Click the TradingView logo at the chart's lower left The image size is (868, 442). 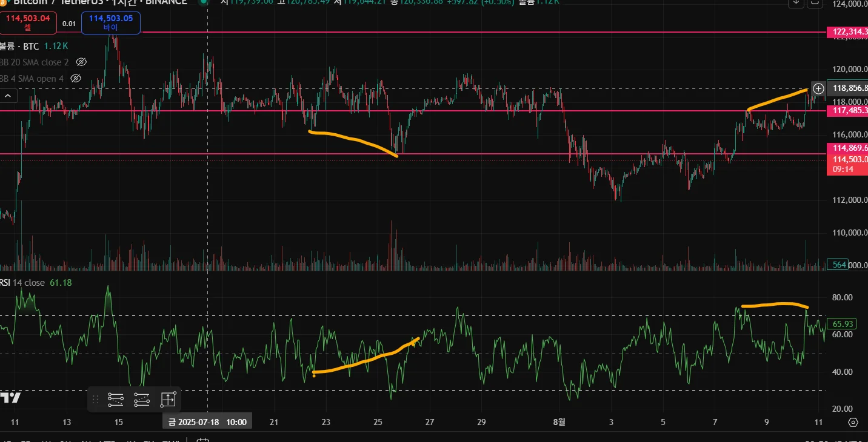tap(10, 398)
